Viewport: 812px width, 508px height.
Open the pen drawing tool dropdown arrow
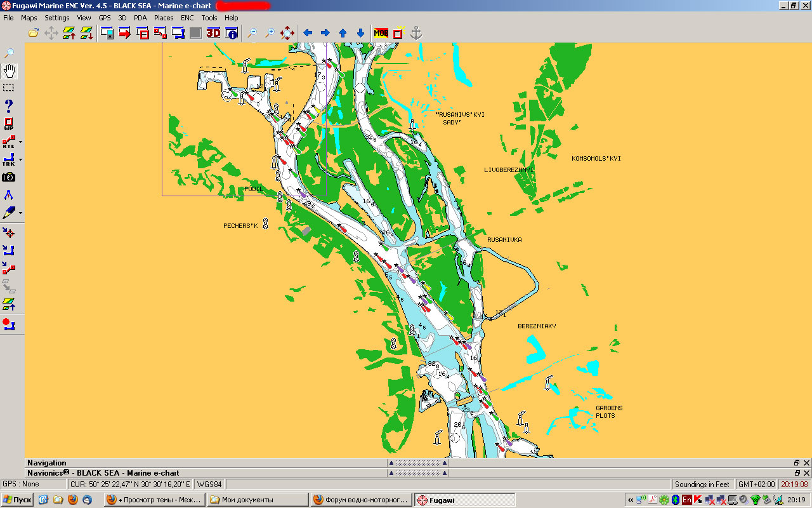coord(20,213)
